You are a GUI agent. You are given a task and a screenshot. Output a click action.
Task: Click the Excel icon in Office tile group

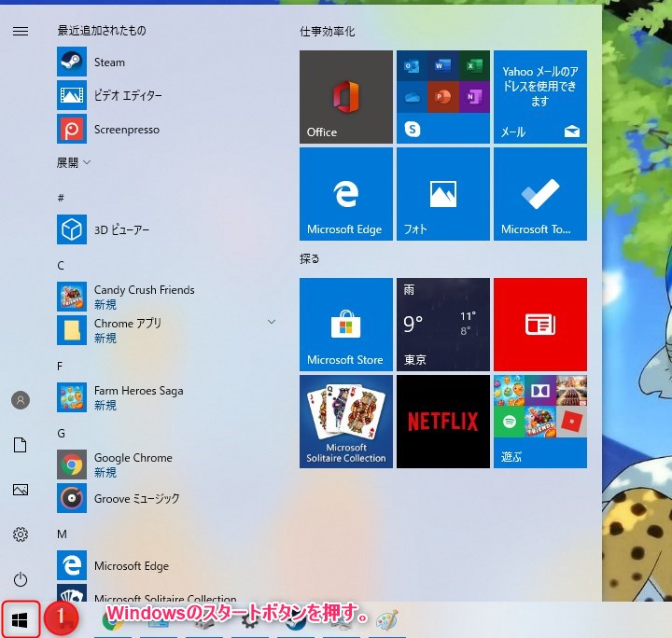[x=474, y=66]
